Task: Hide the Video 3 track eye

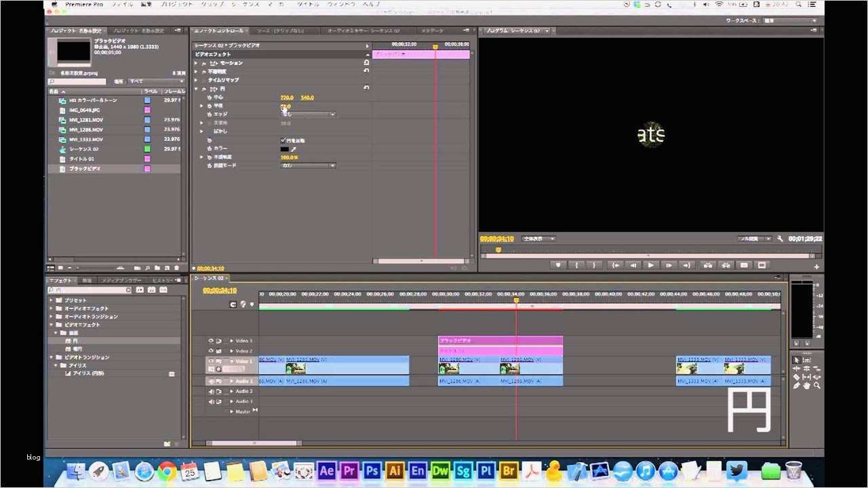Action: (211, 341)
